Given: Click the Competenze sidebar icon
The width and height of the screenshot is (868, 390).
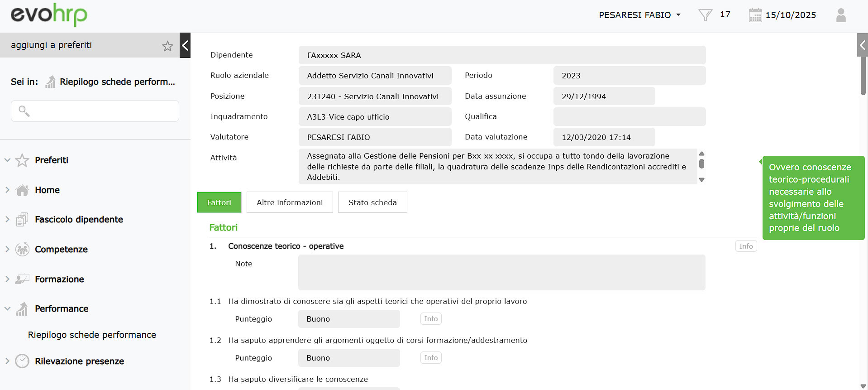Looking at the screenshot, I should [x=22, y=250].
